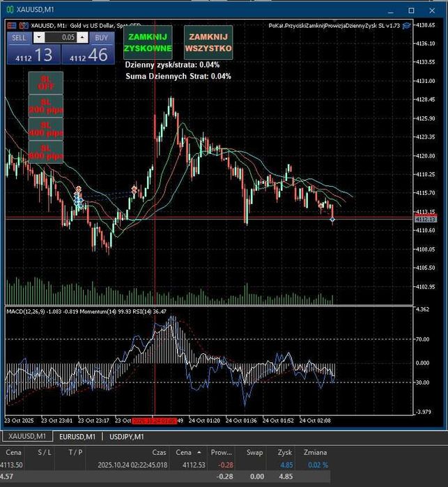This screenshot has height=487, width=448.
Task: Click the total swap value 0.00
Action: (x=257, y=477)
